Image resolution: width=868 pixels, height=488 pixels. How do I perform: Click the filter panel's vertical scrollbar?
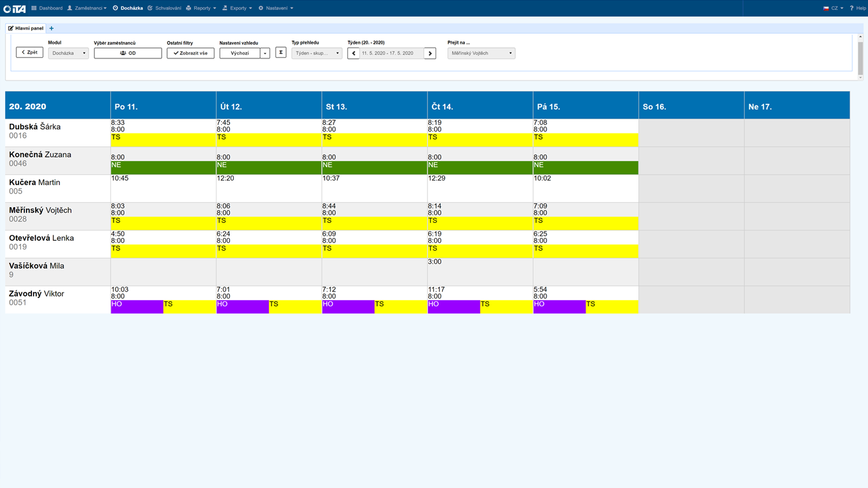pos(860,57)
